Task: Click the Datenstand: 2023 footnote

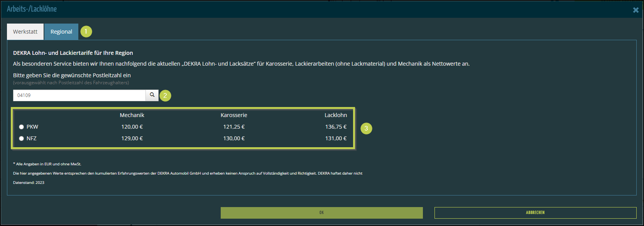Action: [29, 183]
